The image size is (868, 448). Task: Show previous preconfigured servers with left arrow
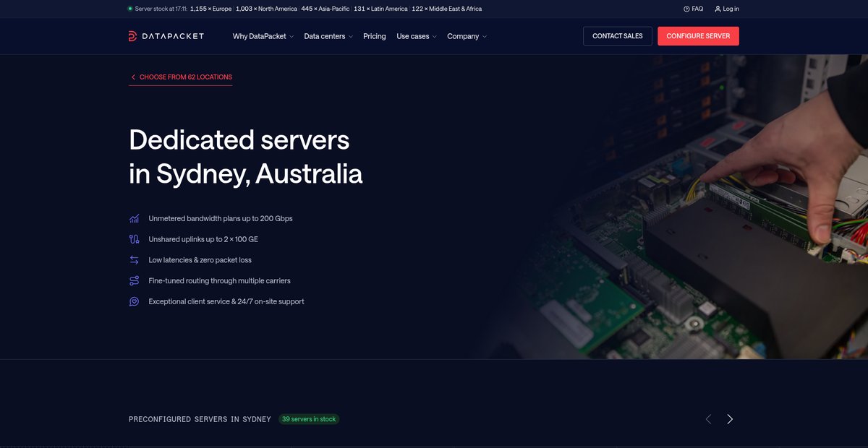pyautogui.click(x=708, y=419)
